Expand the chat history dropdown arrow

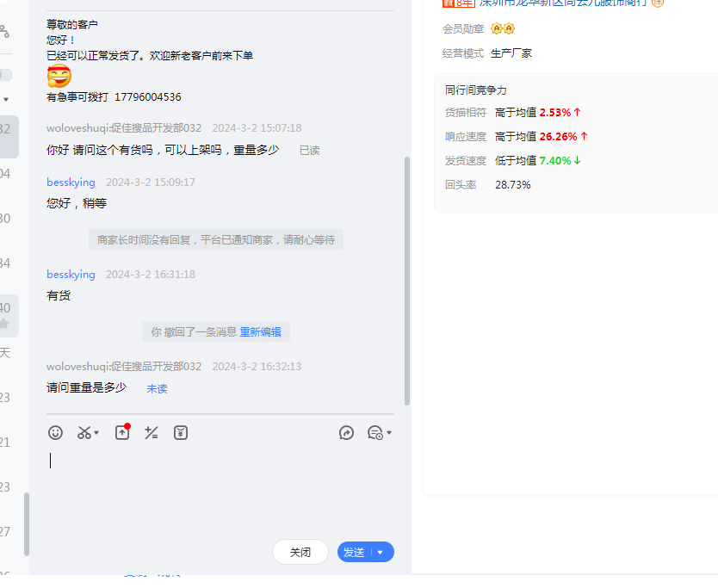(389, 433)
